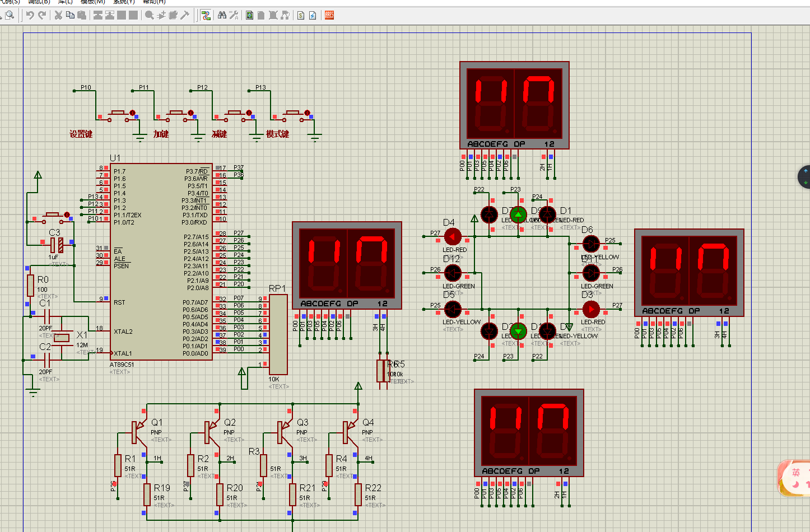Open the 调试(B) menu
Viewport: 810px width, 532px height.
pyautogui.click(x=39, y=2)
